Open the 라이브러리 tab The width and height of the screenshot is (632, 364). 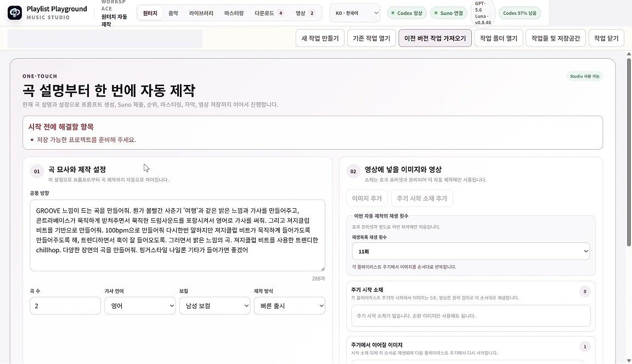[x=201, y=13]
